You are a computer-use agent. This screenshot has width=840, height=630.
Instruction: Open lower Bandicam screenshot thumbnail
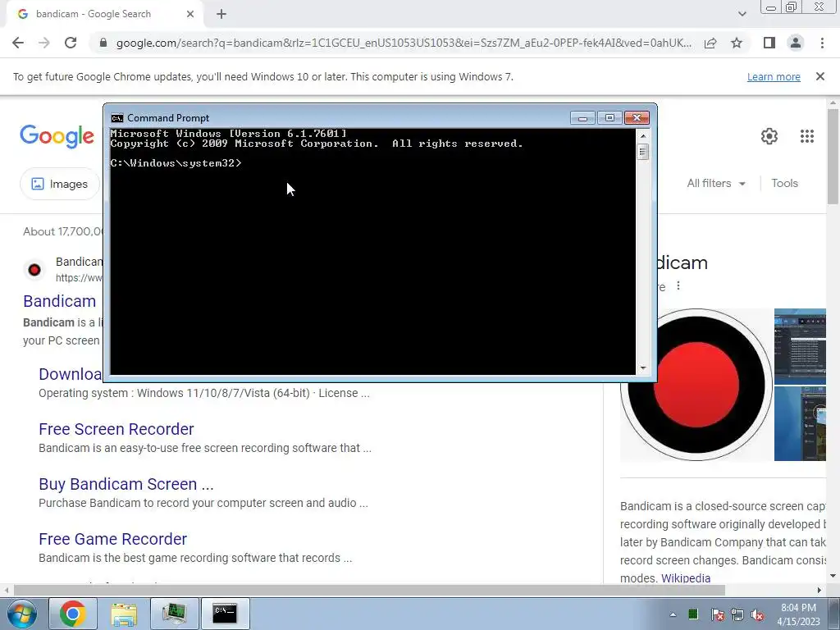(800, 423)
